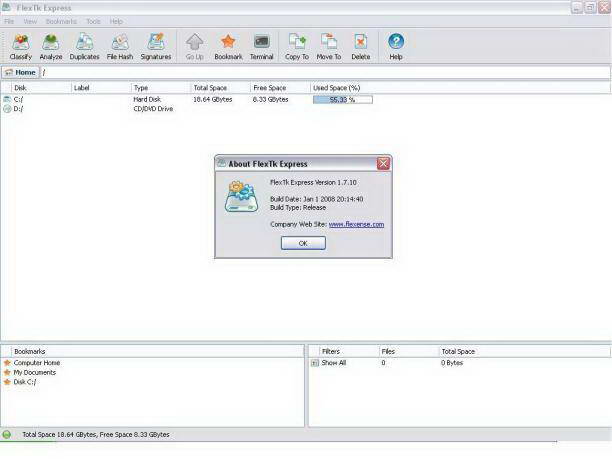Sort by Total Space column header in disk list

[221, 88]
